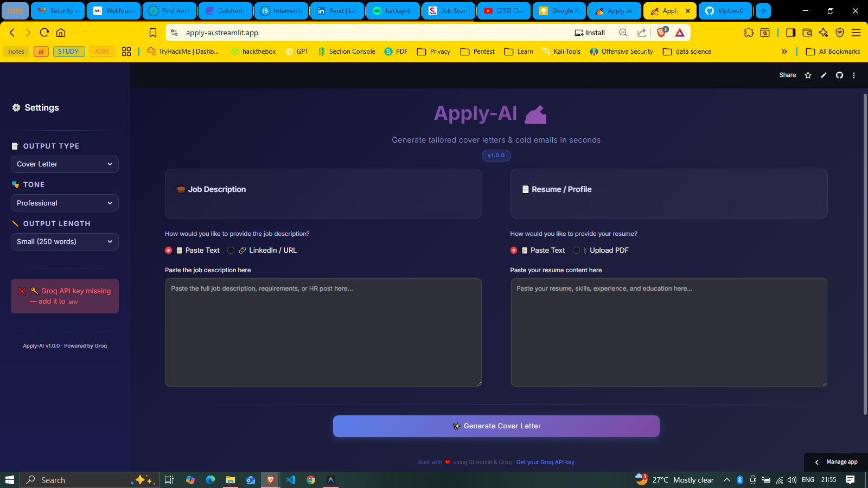Toggle the browser sidebar panel icon

click(790, 33)
